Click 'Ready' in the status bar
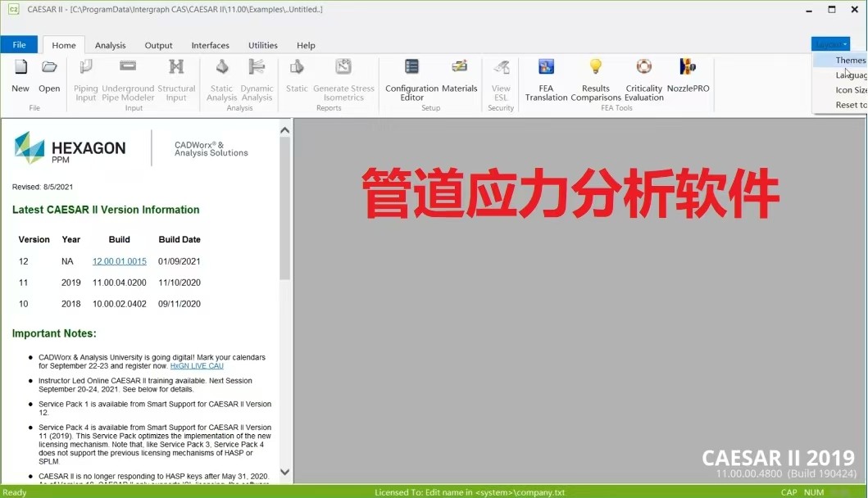This screenshot has width=868, height=498. click(x=15, y=492)
